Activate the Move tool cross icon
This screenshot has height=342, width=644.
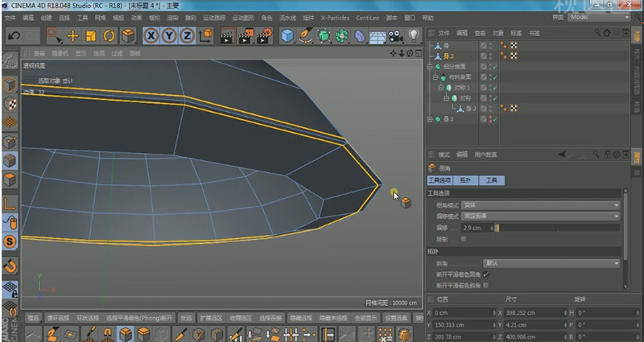[72, 35]
